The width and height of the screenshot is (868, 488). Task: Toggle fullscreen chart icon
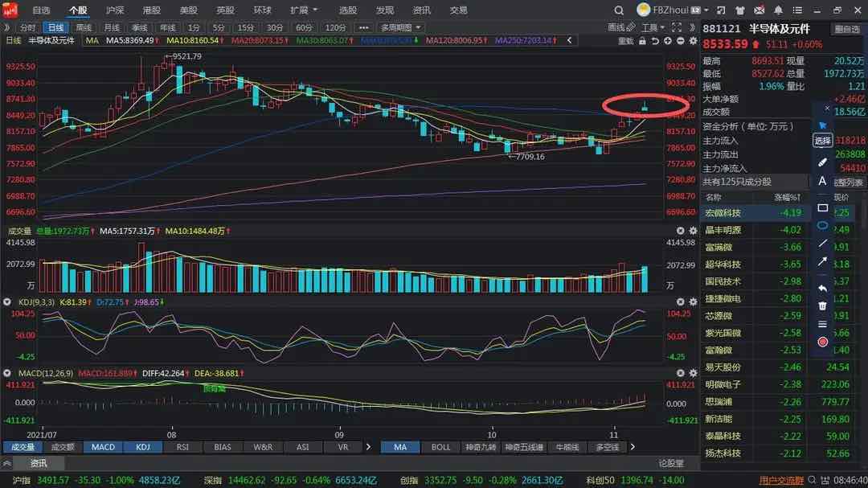click(677, 27)
